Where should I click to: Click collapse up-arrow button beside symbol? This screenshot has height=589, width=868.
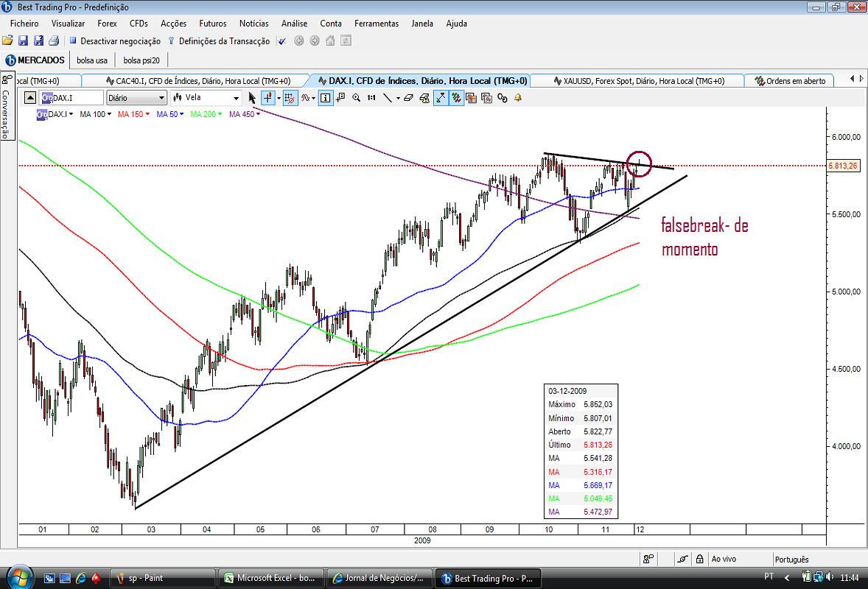coord(30,98)
